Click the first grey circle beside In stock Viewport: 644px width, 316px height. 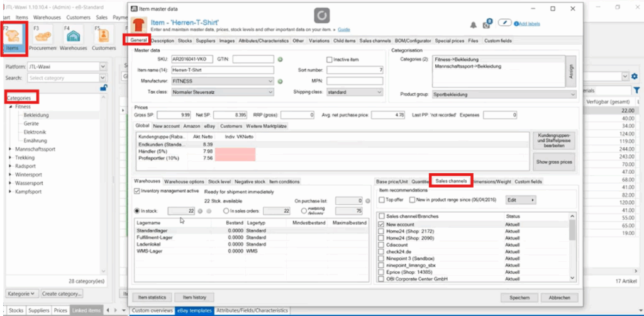(201, 211)
